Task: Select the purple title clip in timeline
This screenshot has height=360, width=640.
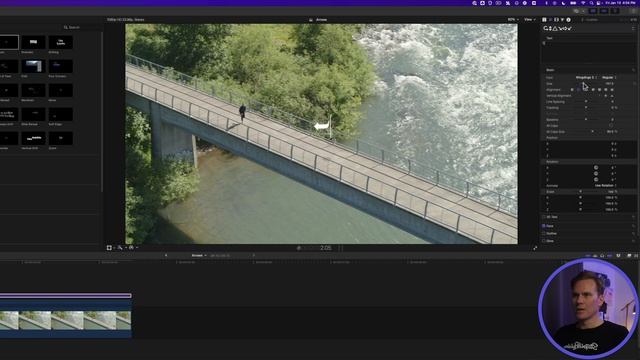Action: pos(65,296)
